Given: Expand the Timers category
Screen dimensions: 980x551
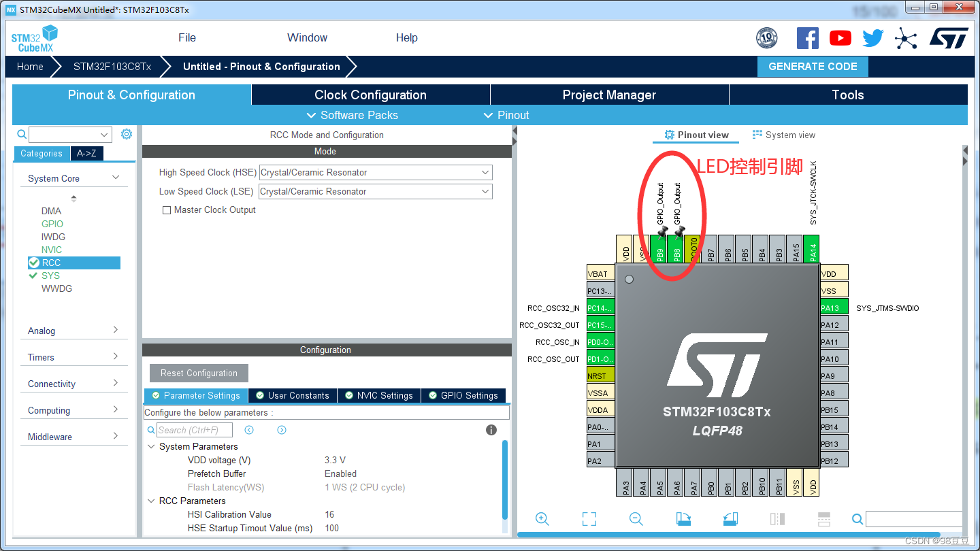Looking at the screenshot, I should pyautogui.click(x=116, y=356).
